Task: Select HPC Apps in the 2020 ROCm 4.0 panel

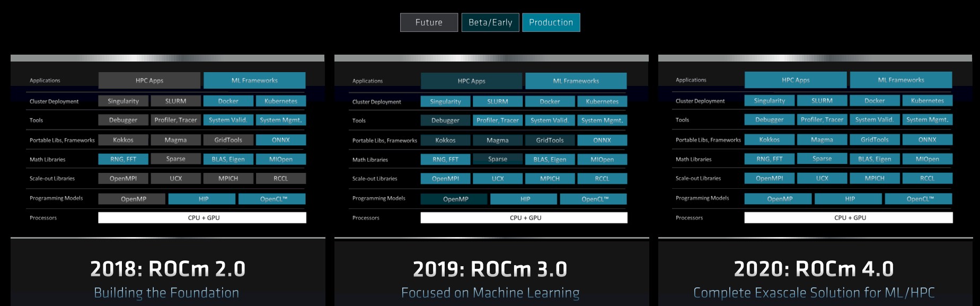Action: click(x=796, y=80)
